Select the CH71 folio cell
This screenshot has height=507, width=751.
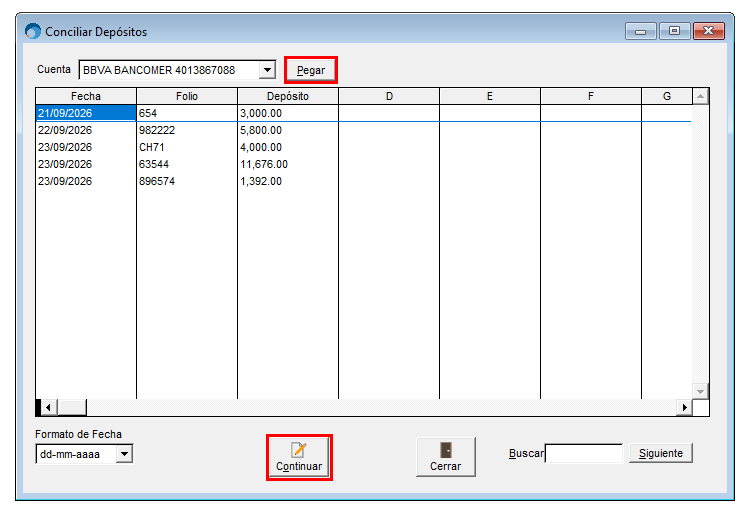pyautogui.click(x=187, y=147)
